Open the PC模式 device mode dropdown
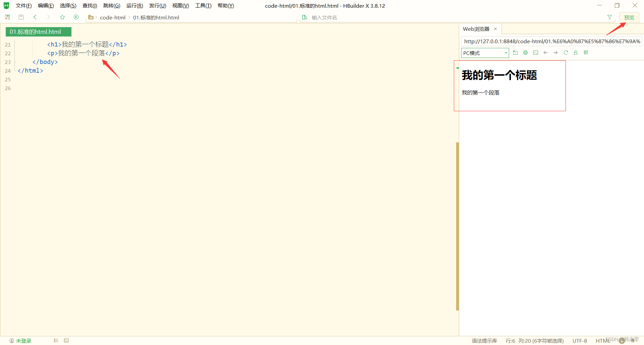 485,53
